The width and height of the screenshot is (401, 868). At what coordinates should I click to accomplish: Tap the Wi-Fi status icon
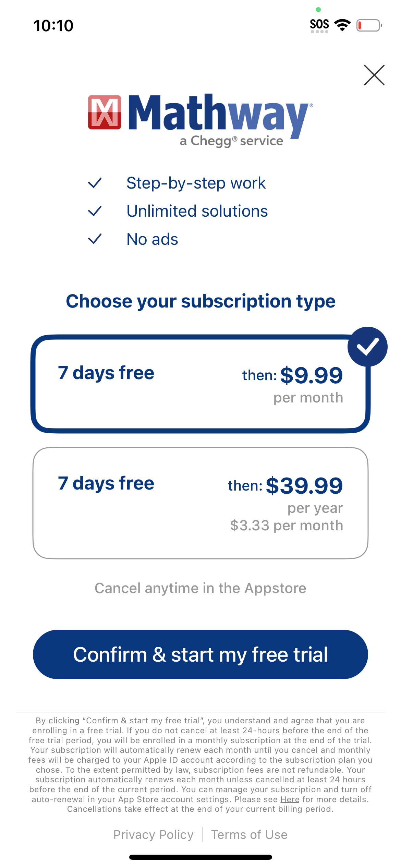click(342, 25)
